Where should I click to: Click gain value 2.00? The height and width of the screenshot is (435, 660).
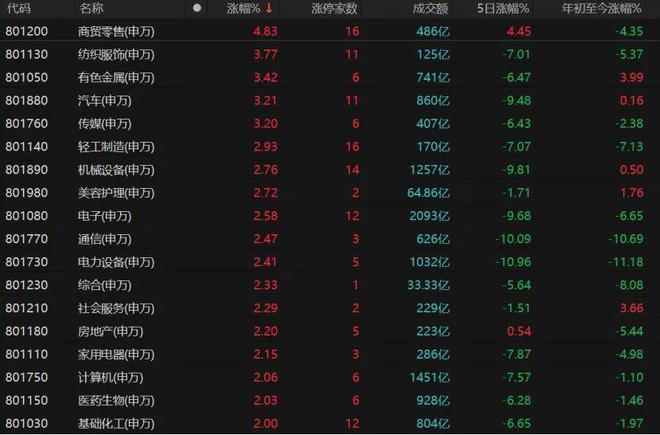pos(265,423)
